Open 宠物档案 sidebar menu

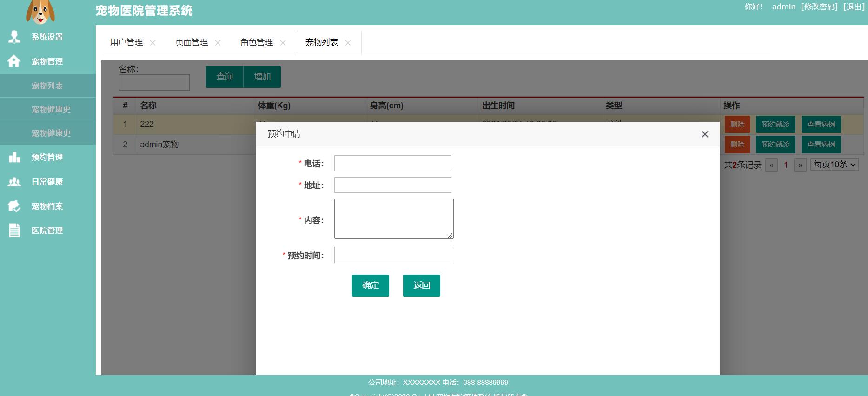point(48,206)
